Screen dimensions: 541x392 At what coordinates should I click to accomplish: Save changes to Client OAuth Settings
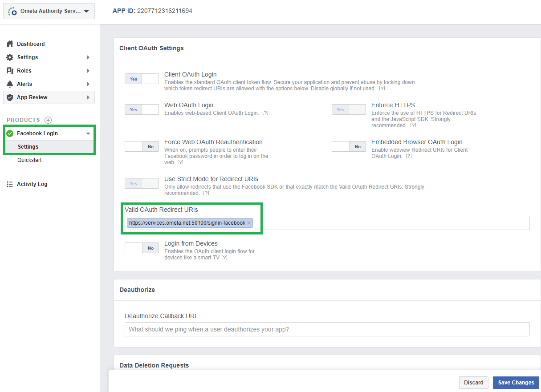516,382
